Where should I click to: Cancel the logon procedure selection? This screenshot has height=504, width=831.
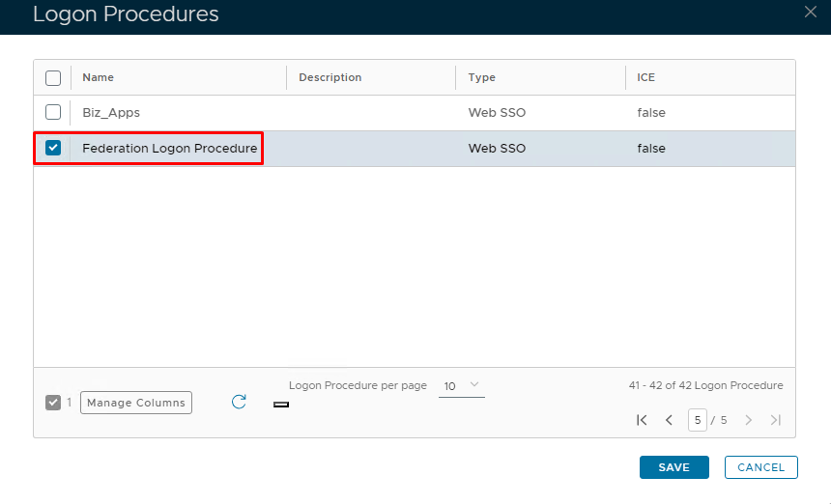760,467
